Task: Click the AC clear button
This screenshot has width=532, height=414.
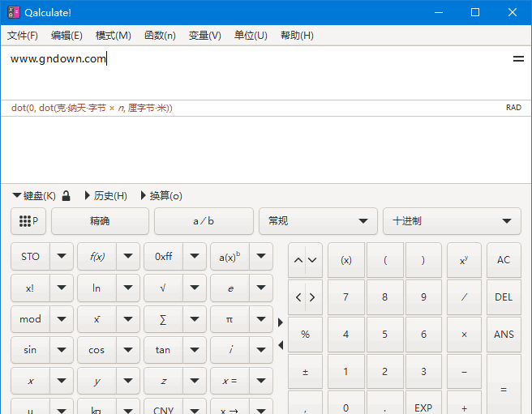Action: (x=504, y=260)
